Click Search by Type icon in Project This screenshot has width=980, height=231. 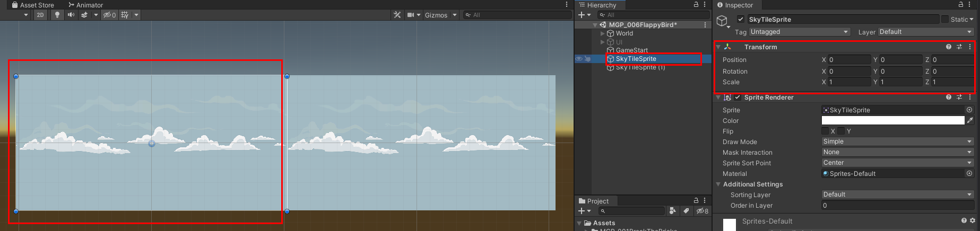673,211
